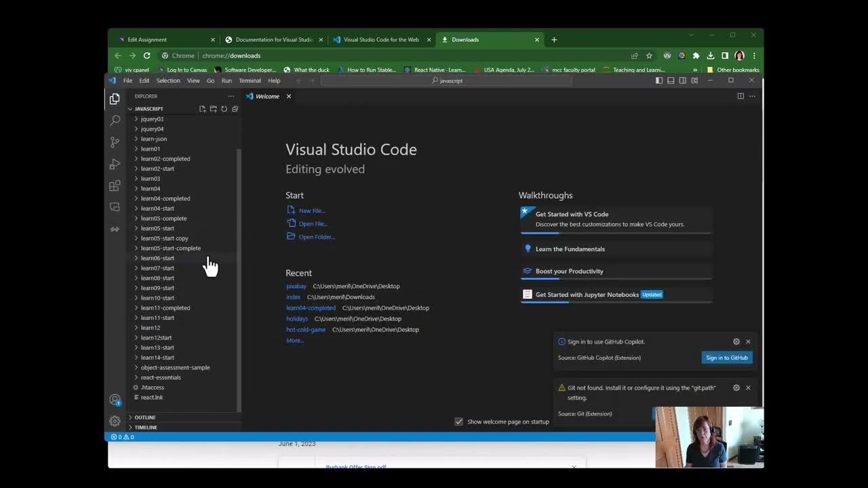Viewport: 868px width, 488px height.
Task: Close the Welcome tab
Action: [x=288, y=96]
